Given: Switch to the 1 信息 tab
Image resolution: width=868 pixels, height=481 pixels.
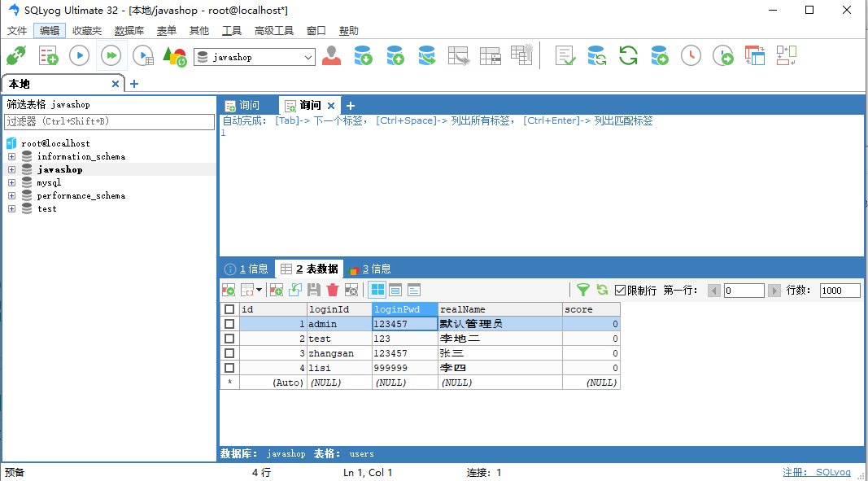Looking at the screenshot, I should point(246,269).
